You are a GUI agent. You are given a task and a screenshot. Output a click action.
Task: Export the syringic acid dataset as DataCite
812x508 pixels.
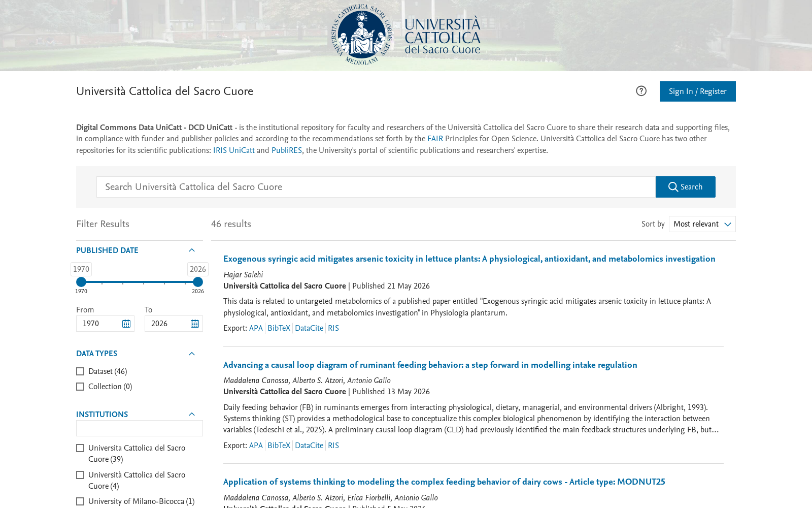tap(309, 328)
